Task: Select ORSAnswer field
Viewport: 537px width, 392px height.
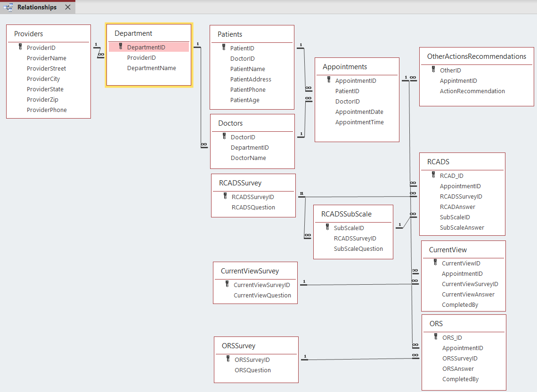Action: pyautogui.click(x=458, y=369)
